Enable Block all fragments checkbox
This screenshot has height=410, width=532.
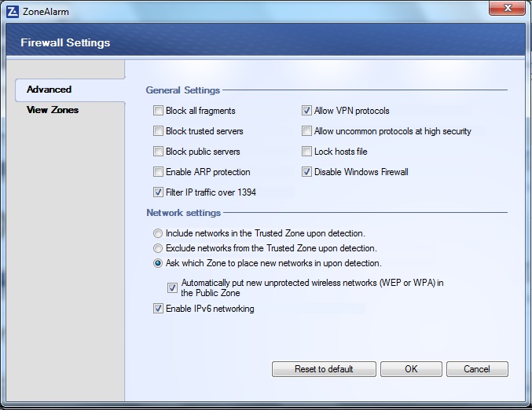158,111
